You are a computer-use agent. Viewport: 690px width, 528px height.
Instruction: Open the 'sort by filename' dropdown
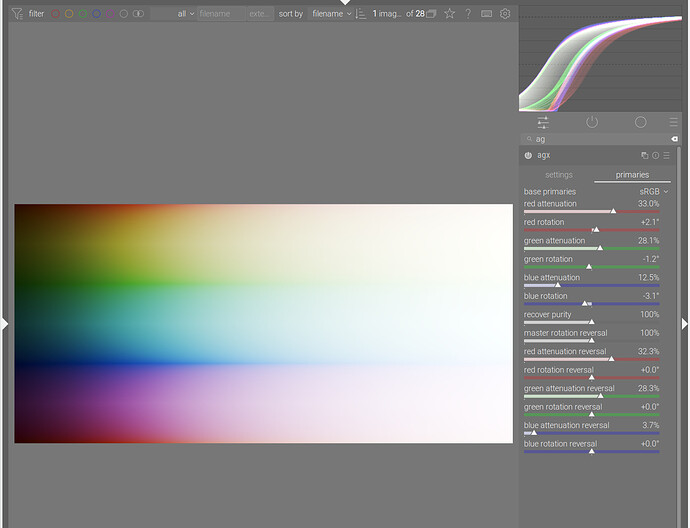tap(331, 14)
